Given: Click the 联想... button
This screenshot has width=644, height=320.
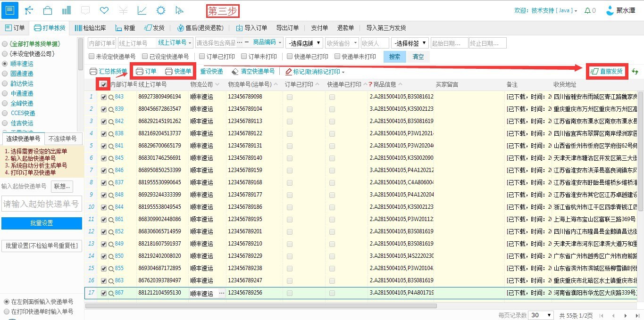Looking at the screenshot, I should [62, 186].
